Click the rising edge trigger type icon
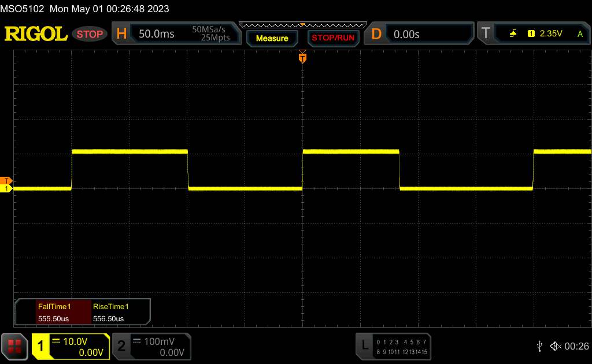 [x=513, y=34]
